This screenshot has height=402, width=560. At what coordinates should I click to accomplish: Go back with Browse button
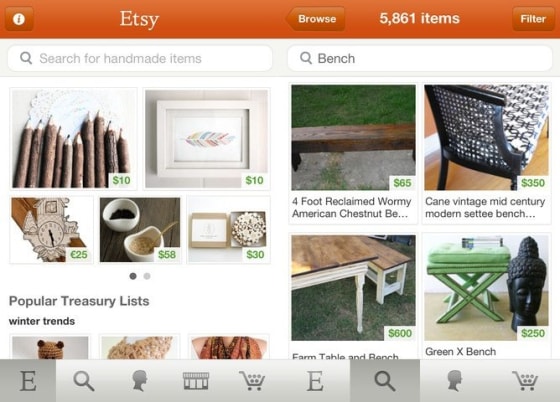[315, 19]
